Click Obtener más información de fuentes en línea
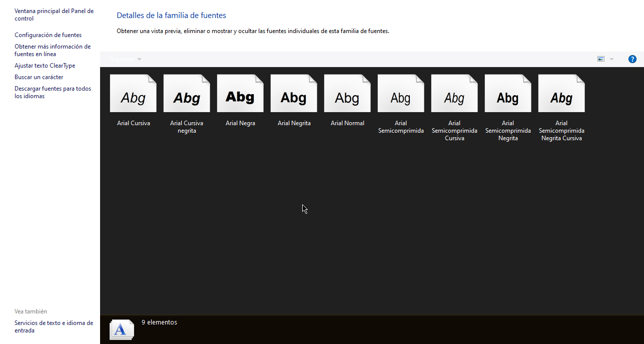The image size is (644, 344). point(53,50)
